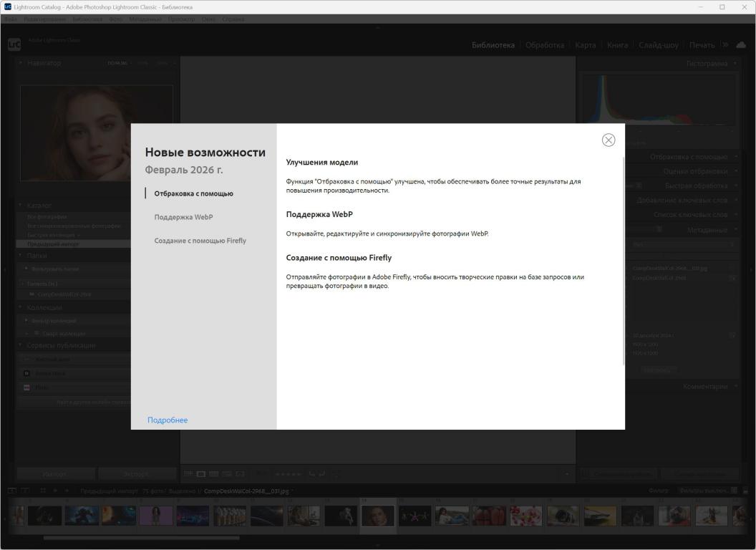Screen dimensions: 756x550
Task: Select Поддержка WebP in dialog sidebar
Action: point(183,217)
